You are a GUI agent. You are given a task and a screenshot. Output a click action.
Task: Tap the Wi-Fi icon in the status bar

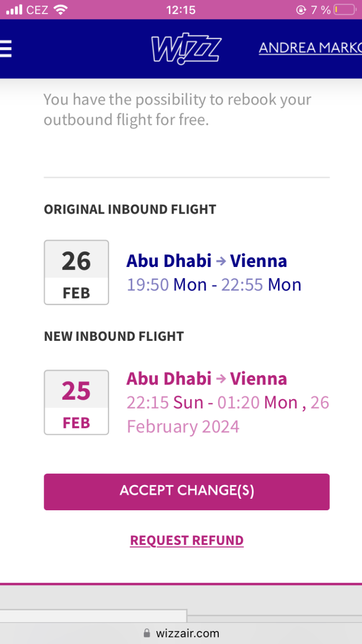61,10
